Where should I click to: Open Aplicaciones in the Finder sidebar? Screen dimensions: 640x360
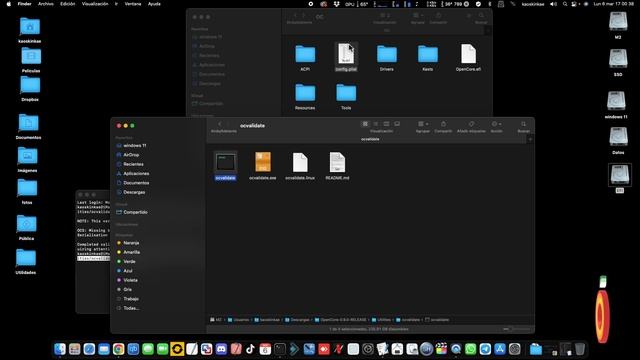[x=136, y=173]
